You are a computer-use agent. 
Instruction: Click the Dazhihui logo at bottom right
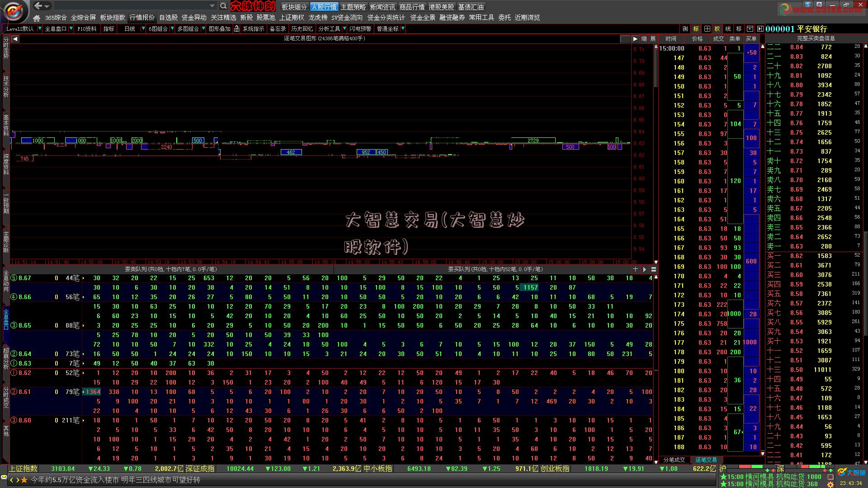(x=851, y=472)
